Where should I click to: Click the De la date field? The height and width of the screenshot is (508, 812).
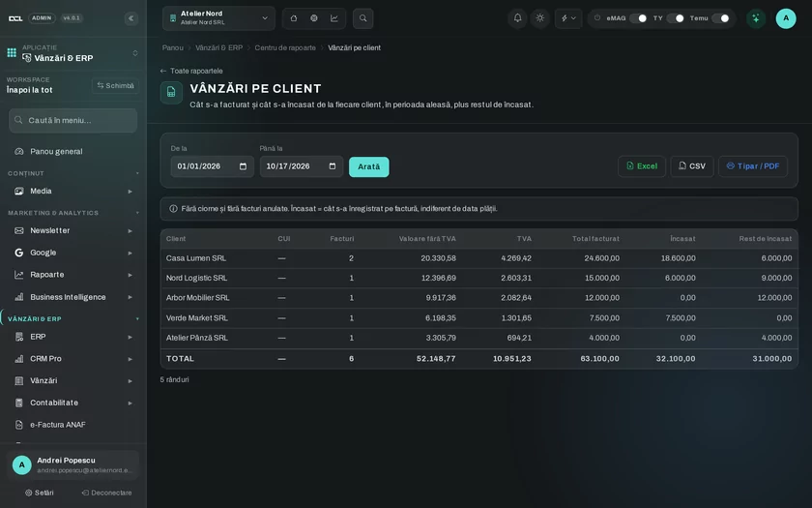(x=213, y=166)
